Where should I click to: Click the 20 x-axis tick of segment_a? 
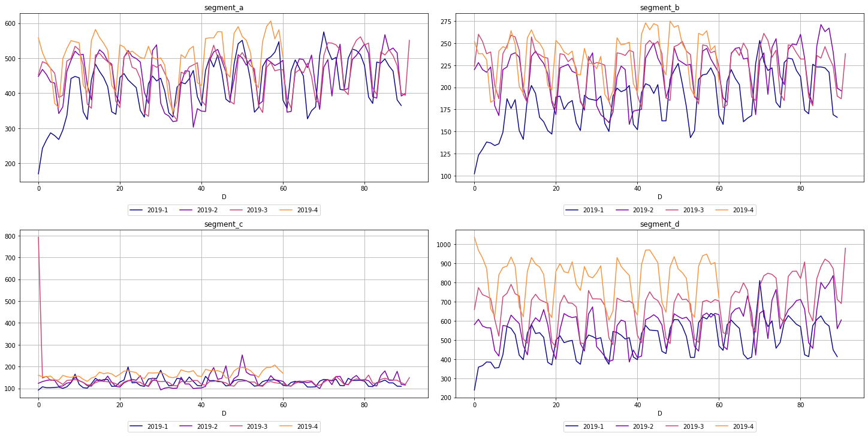point(120,187)
